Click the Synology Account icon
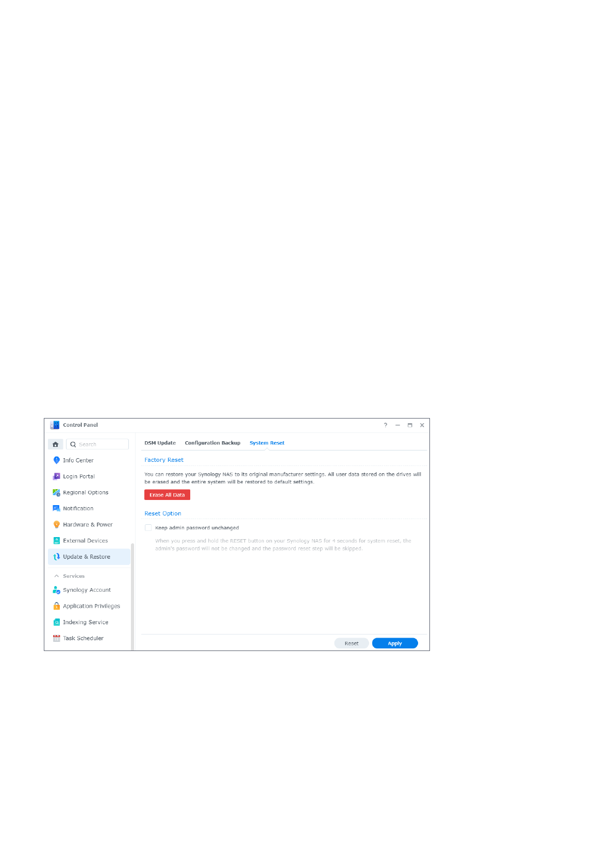This screenshot has height=868, width=614. point(57,590)
